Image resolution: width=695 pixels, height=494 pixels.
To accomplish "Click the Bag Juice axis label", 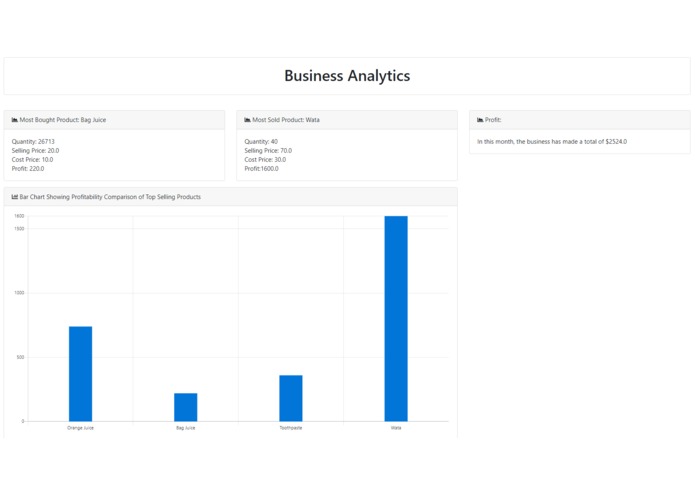I will pyautogui.click(x=186, y=428).
